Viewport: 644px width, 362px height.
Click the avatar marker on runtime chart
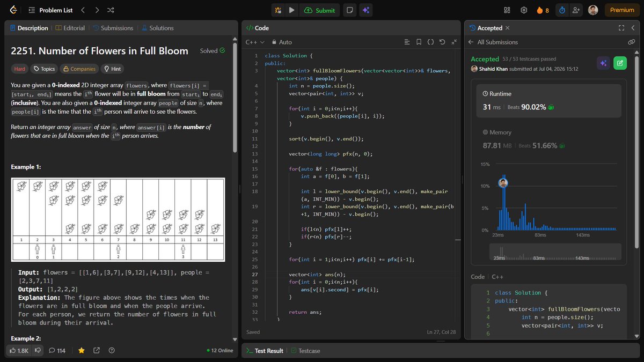[503, 182]
